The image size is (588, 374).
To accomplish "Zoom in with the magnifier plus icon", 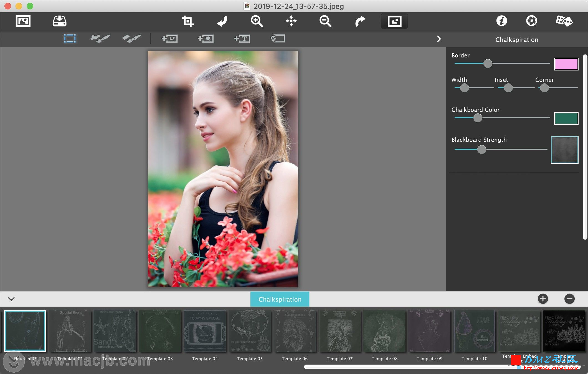I will (x=257, y=21).
